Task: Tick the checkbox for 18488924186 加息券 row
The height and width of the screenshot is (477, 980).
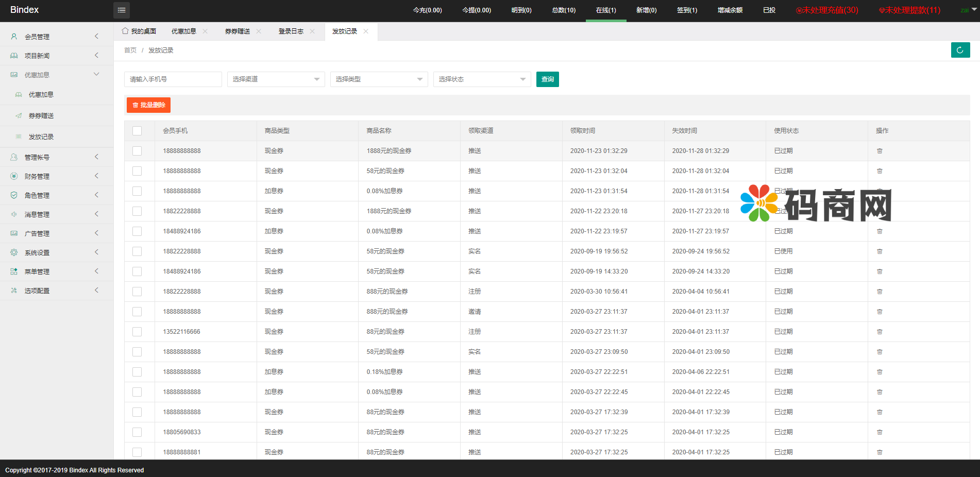Action: [137, 231]
